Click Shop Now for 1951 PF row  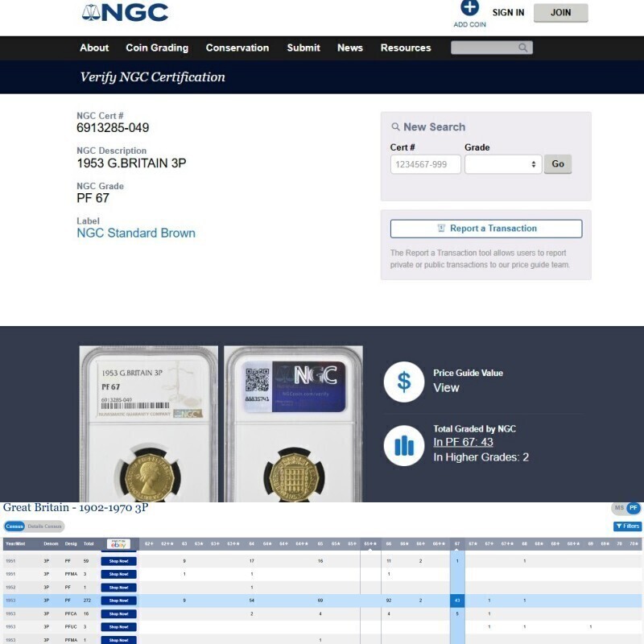pyautogui.click(x=118, y=561)
